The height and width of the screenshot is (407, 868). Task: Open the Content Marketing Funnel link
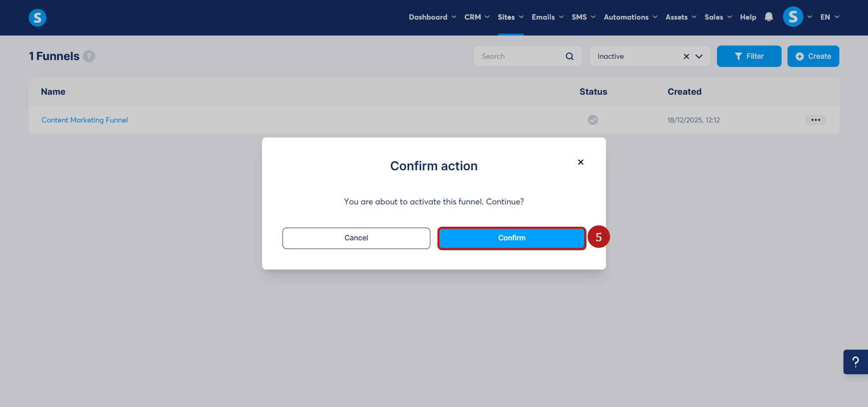[x=85, y=120]
